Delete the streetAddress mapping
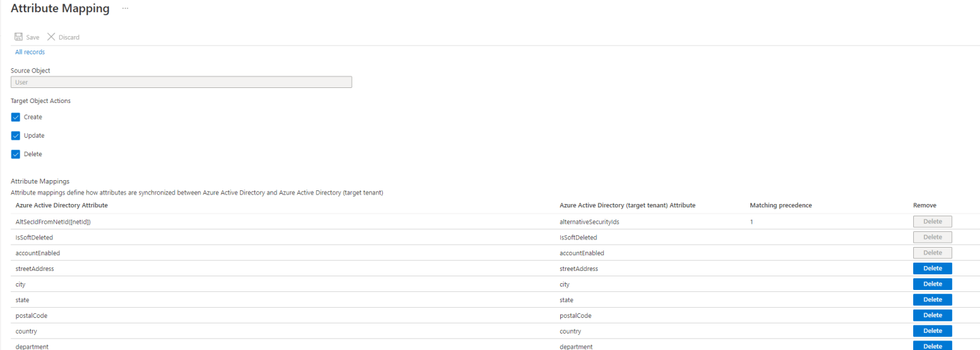The width and height of the screenshot is (980, 350). click(932, 268)
